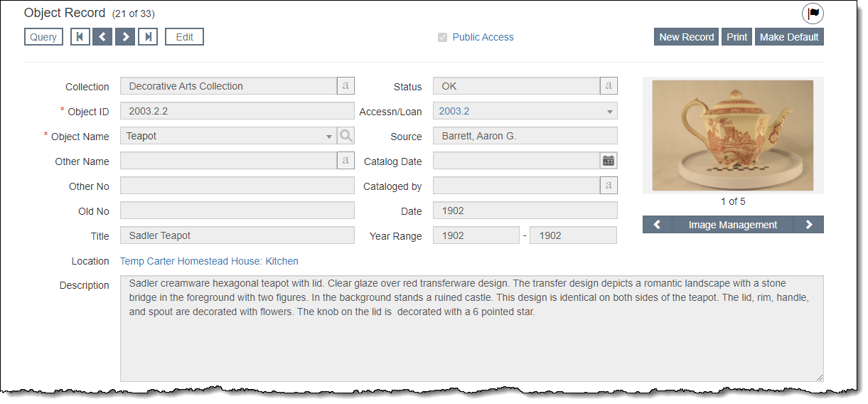Go to the next record
The width and height of the screenshot is (868, 404).
click(x=125, y=37)
